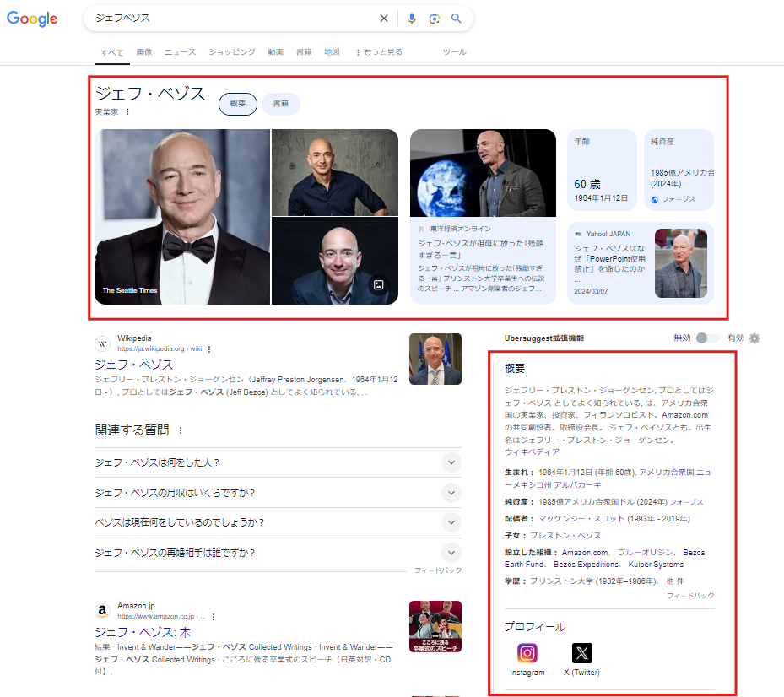The image size is (784, 697).
Task: Expand question ジェフ・ベゾスは何をした人？
Action: click(x=452, y=462)
